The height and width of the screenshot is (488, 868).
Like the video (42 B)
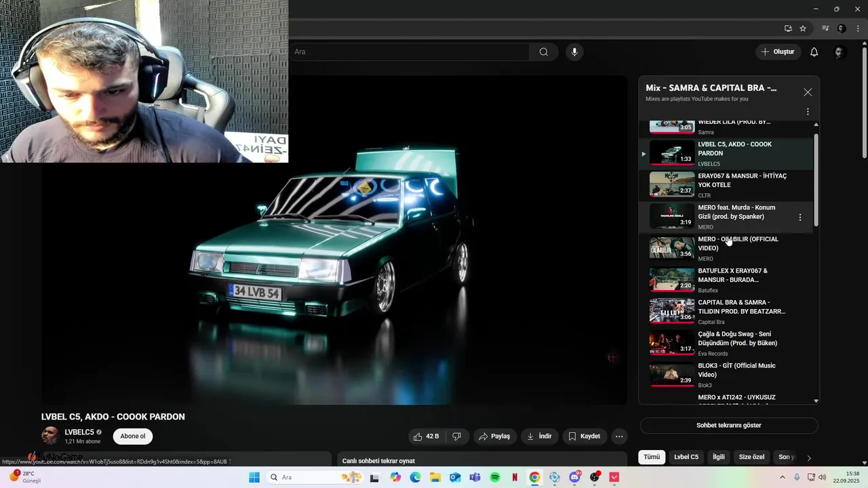(x=427, y=436)
